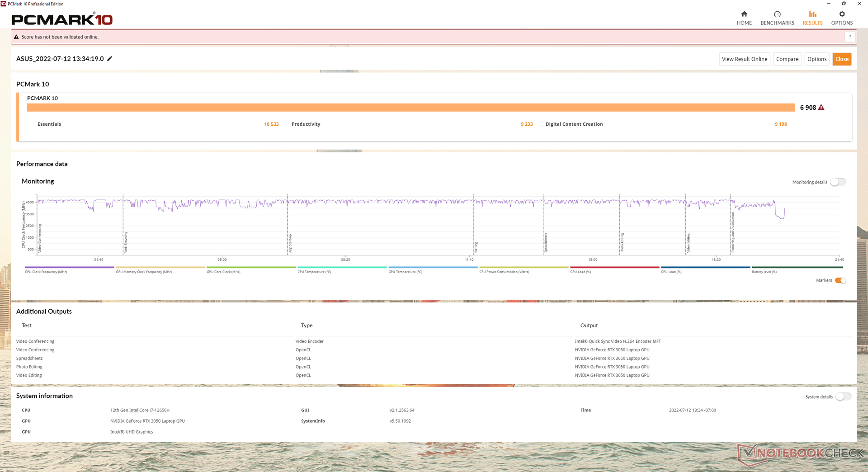Click Time value 2022-07-12 13:34 -07:00
The width and height of the screenshot is (868, 472).
tap(693, 411)
